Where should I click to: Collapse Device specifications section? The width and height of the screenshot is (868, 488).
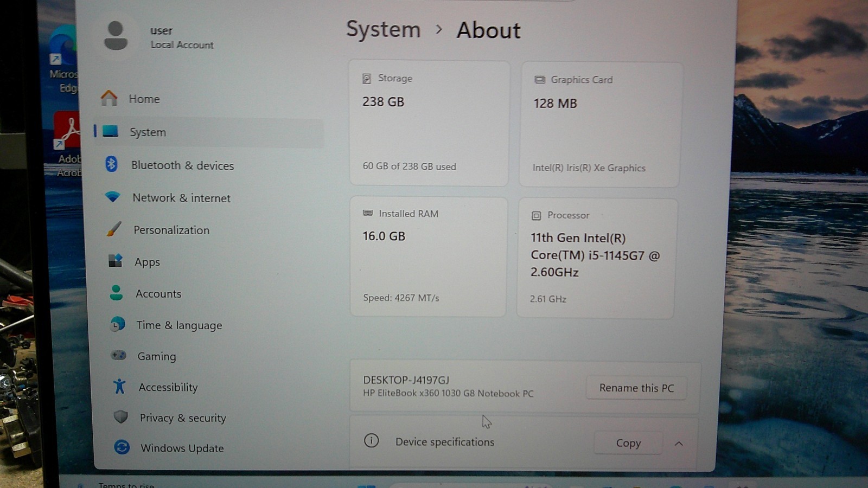click(679, 444)
